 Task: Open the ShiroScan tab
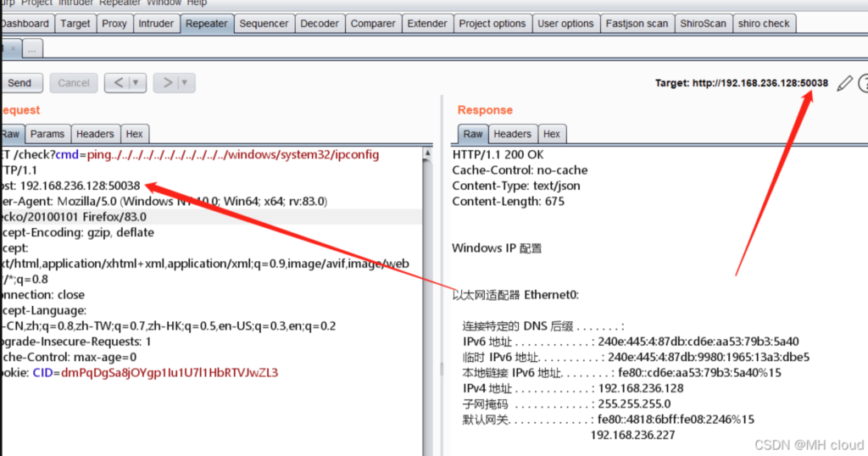[x=703, y=24]
